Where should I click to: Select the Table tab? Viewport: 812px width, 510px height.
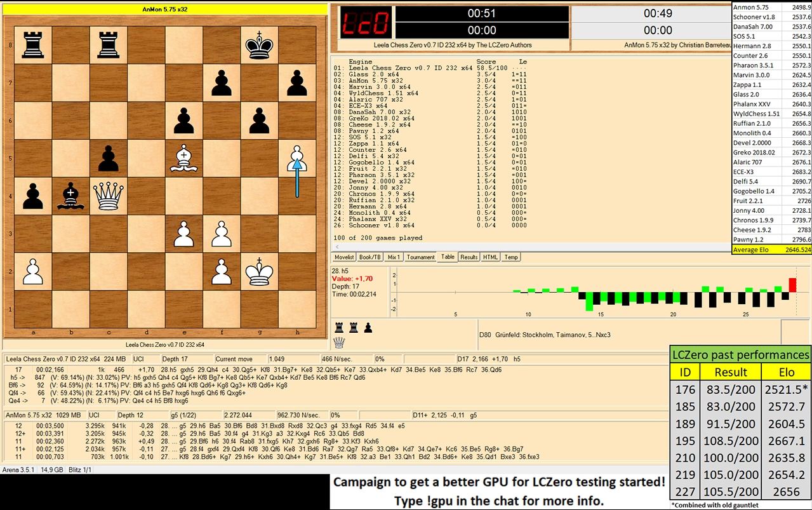[448, 257]
